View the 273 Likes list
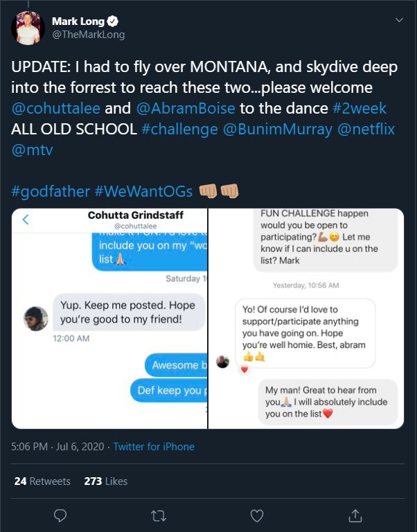 [105, 481]
